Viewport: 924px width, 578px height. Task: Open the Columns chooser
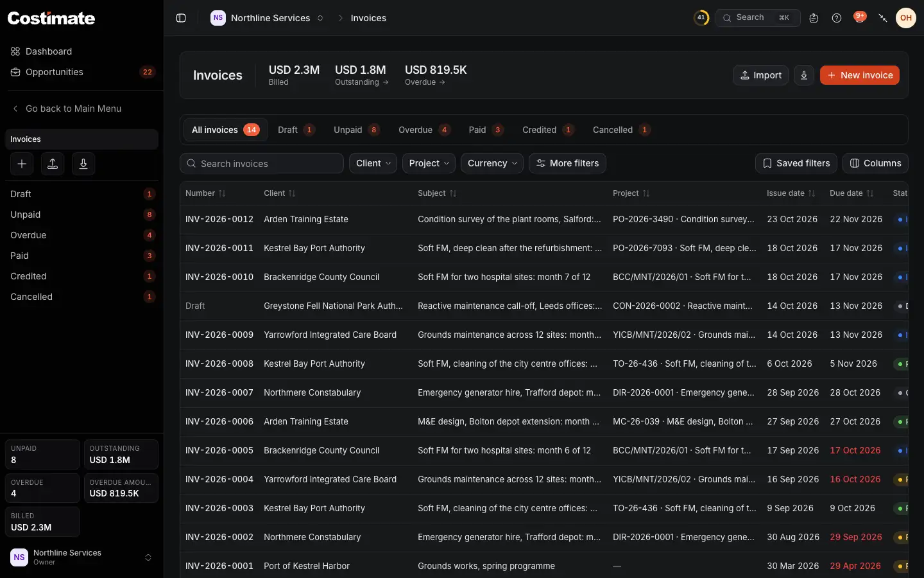875,163
